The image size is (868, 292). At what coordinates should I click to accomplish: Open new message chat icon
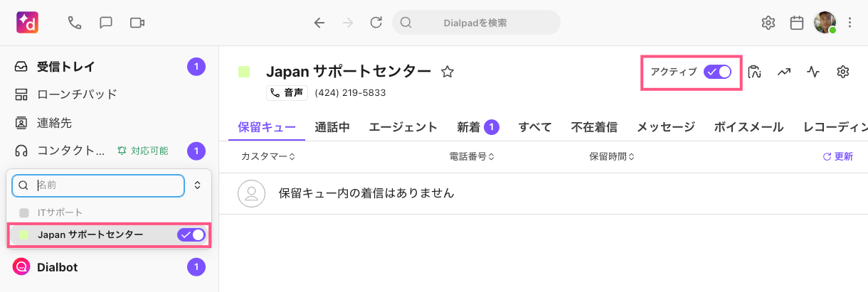click(x=106, y=23)
